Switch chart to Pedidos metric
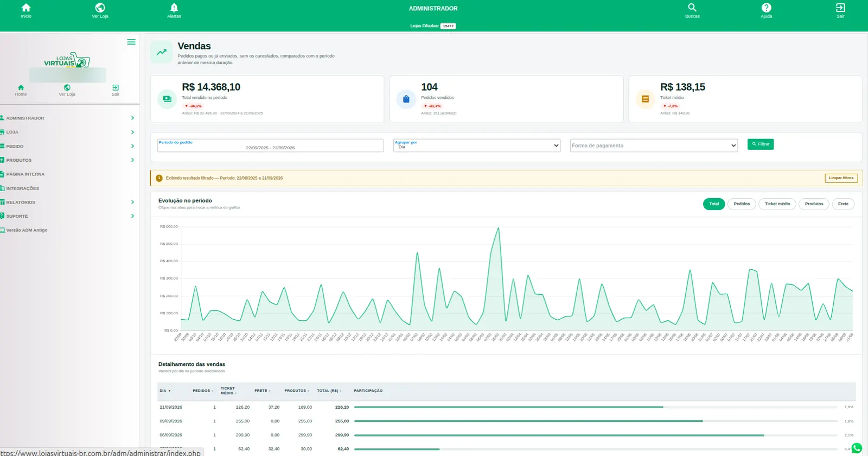 click(742, 204)
